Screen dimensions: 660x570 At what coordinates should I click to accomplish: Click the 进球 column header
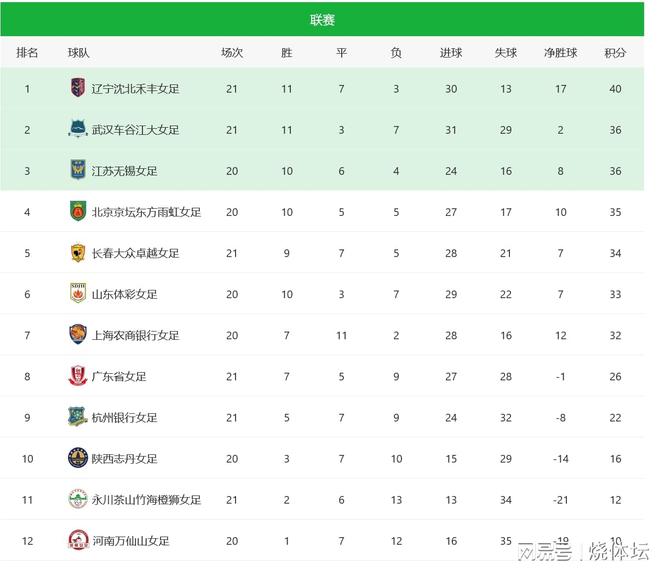tap(451, 52)
